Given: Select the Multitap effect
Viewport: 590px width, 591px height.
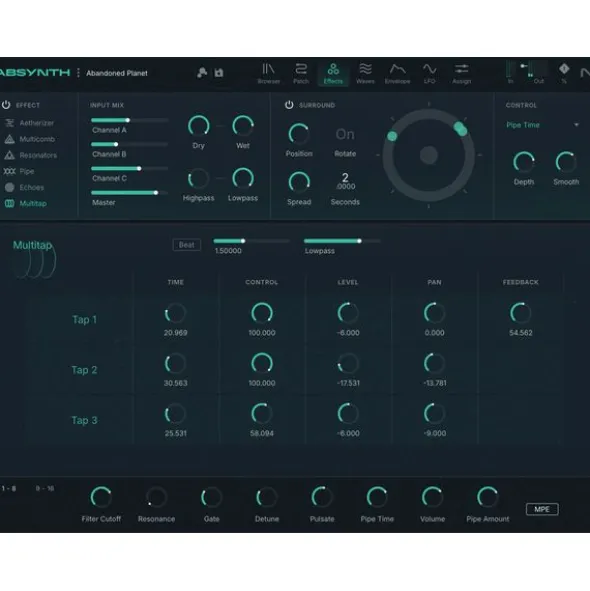Looking at the screenshot, I should (x=26, y=204).
